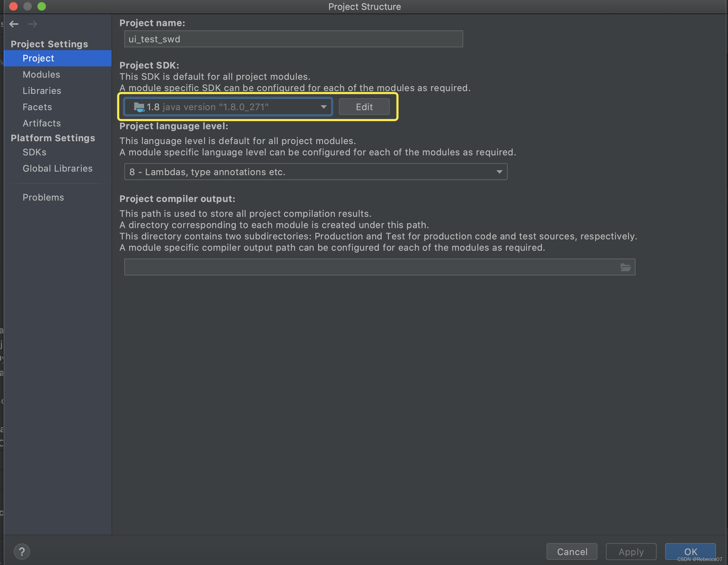Screen dimensions: 728x565
Task: Select Global Libraries in the sidebar
Action: [58, 168]
